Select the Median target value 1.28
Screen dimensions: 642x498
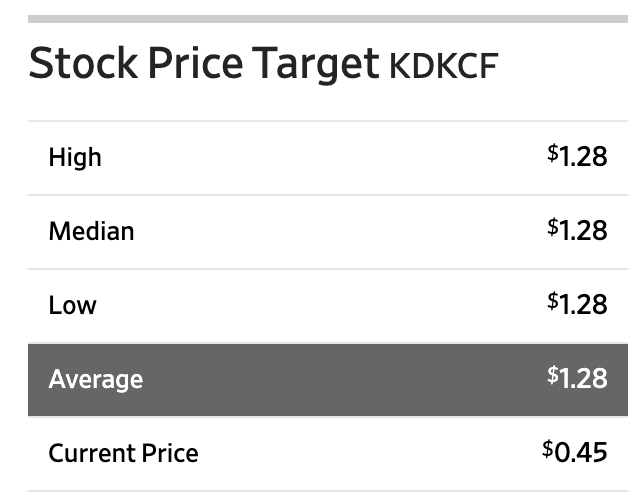pos(584,231)
